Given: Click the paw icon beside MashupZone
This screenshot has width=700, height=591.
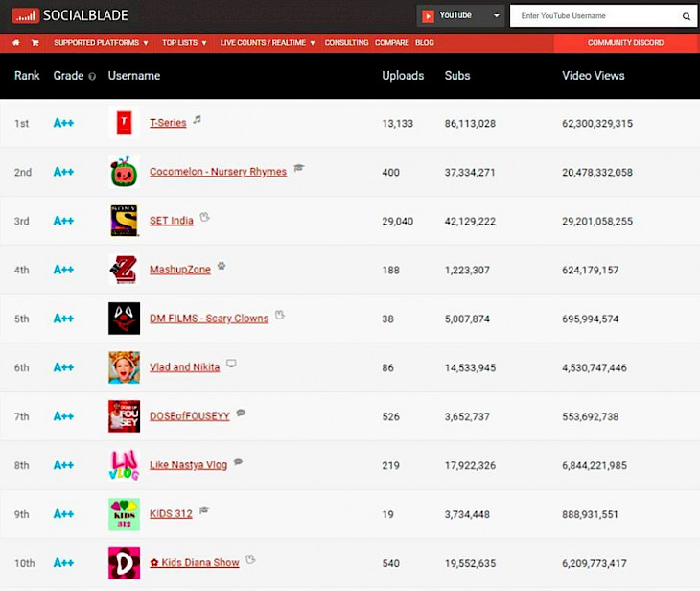Looking at the screenshot, I should coord(222,267).
